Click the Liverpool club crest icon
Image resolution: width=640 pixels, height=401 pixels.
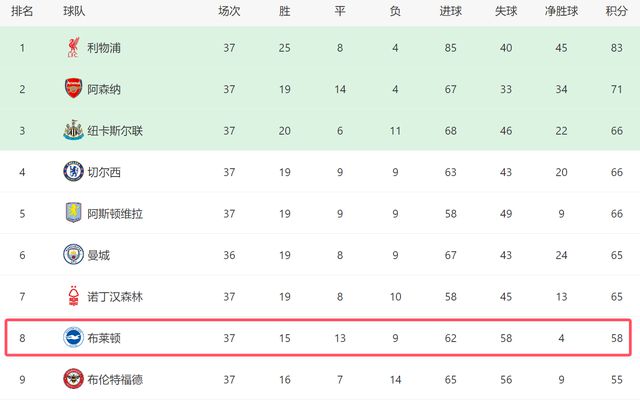[72, 46]
